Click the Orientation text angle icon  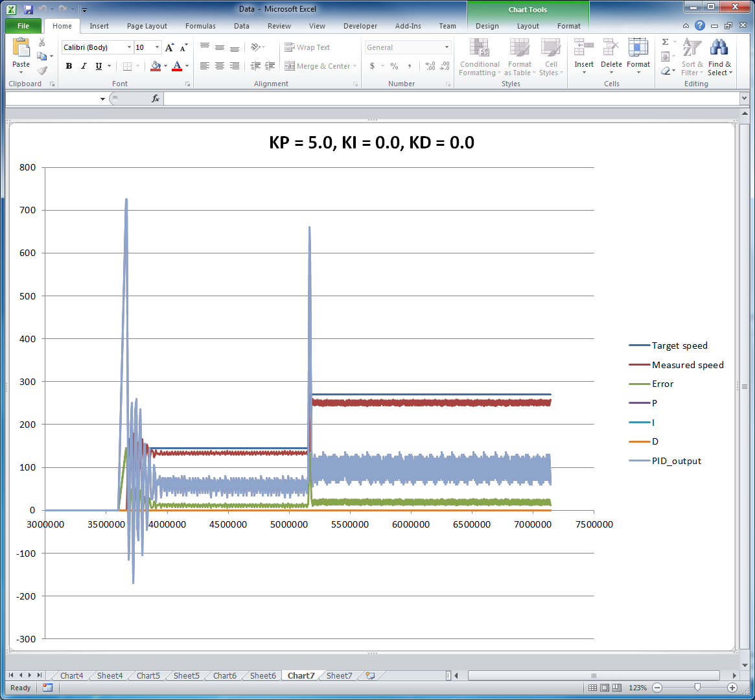coord(256,47)
